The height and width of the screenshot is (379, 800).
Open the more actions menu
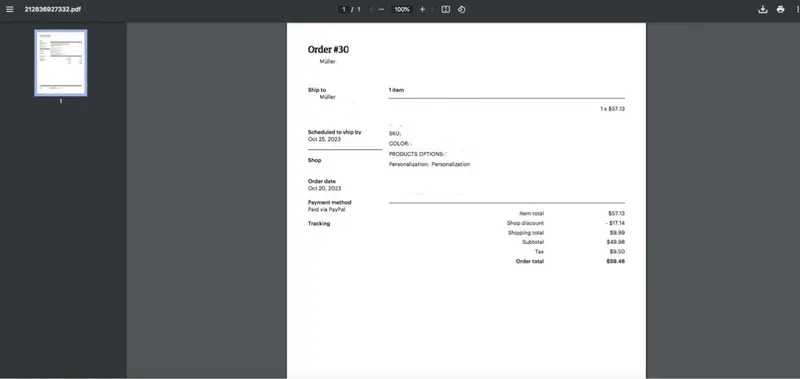pyautogui.click(x=797, y=9)
